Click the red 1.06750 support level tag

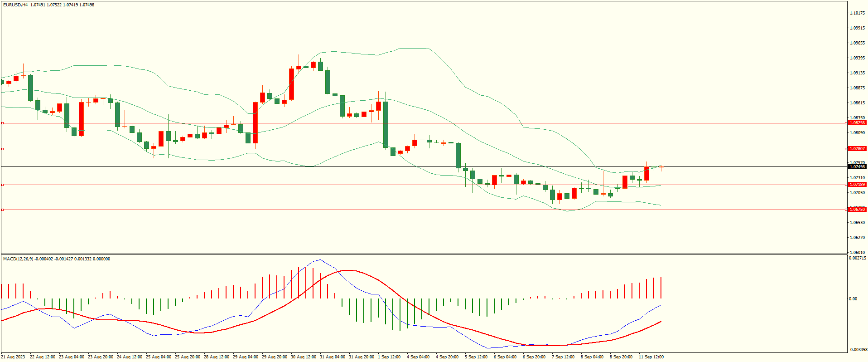coord(857,210)
